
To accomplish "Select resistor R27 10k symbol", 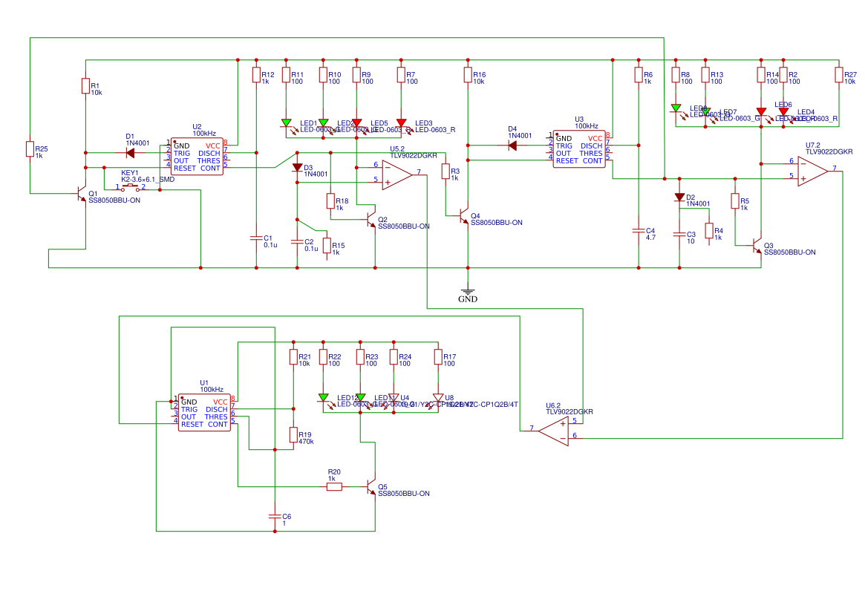I will coord(839,75).
